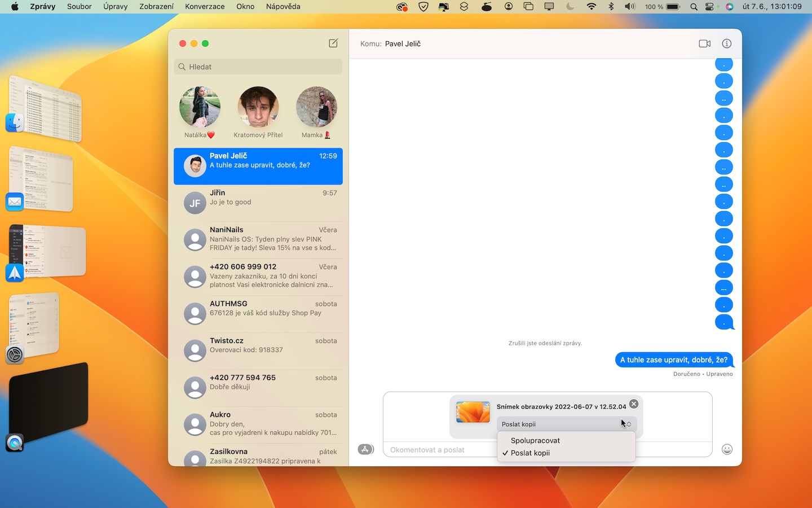Open the Stage Manager overlapping-windows menu bar icon

click(x=528, y=7)
